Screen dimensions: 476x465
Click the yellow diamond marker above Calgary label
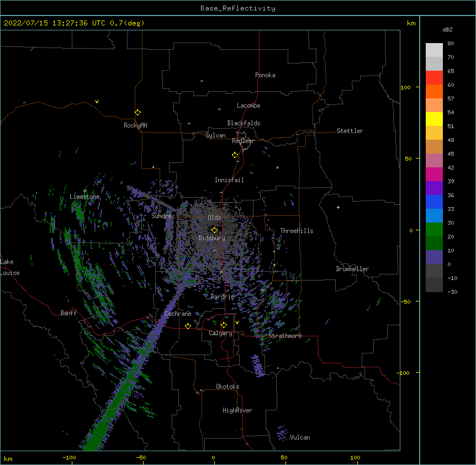[224, 325]
